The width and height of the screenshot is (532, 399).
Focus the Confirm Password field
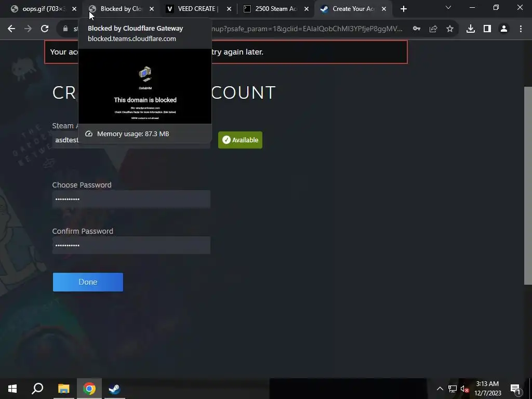(x=131, y=245)
